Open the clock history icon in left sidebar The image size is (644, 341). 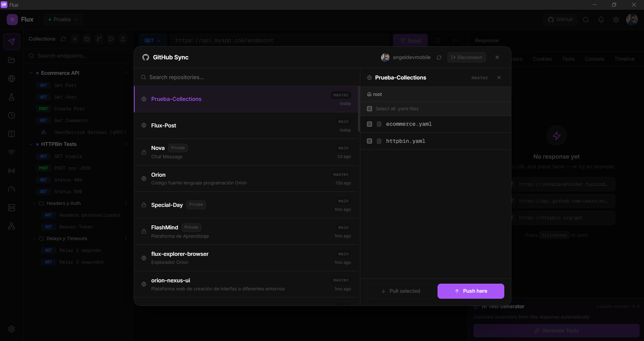pos(11,115)
